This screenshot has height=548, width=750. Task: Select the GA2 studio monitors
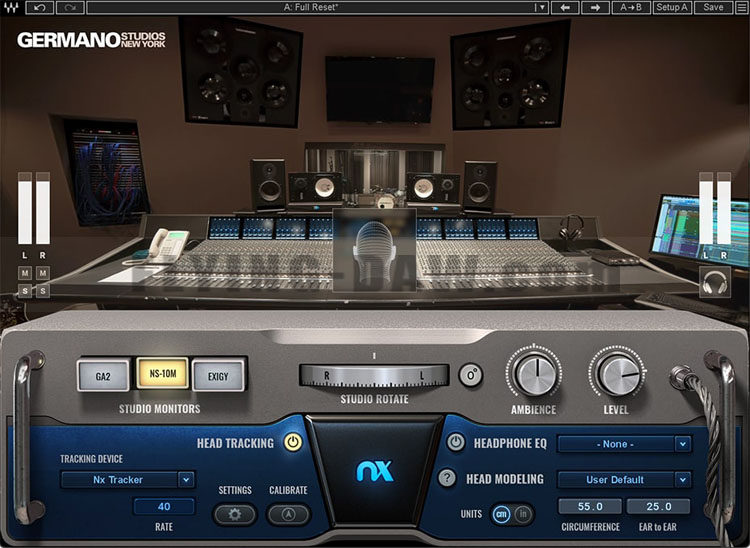[103, 376]
